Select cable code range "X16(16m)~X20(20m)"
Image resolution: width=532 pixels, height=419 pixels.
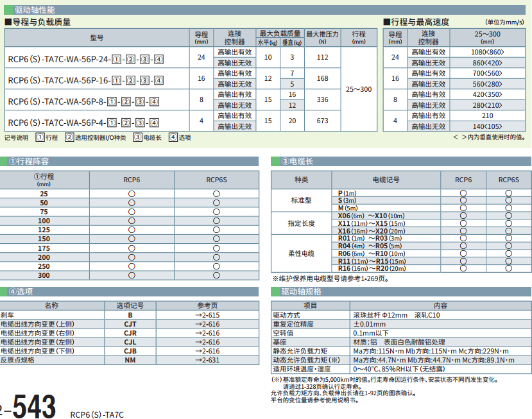tap(372, 231)
